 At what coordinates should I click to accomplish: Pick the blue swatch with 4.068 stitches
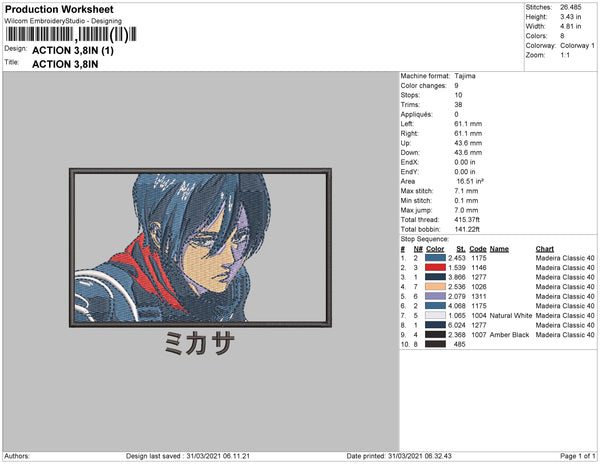[x=435, y=306]
